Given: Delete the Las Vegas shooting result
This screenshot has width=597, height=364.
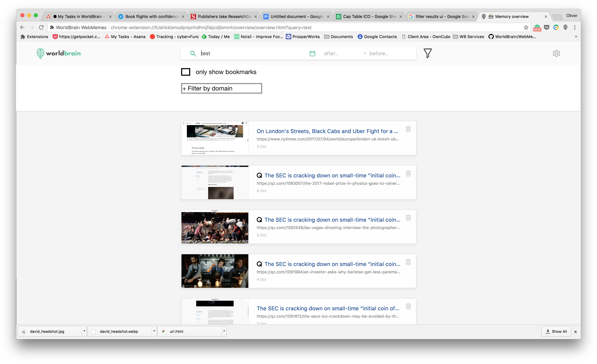Looking at the screenshot, I should coord(408,217).
